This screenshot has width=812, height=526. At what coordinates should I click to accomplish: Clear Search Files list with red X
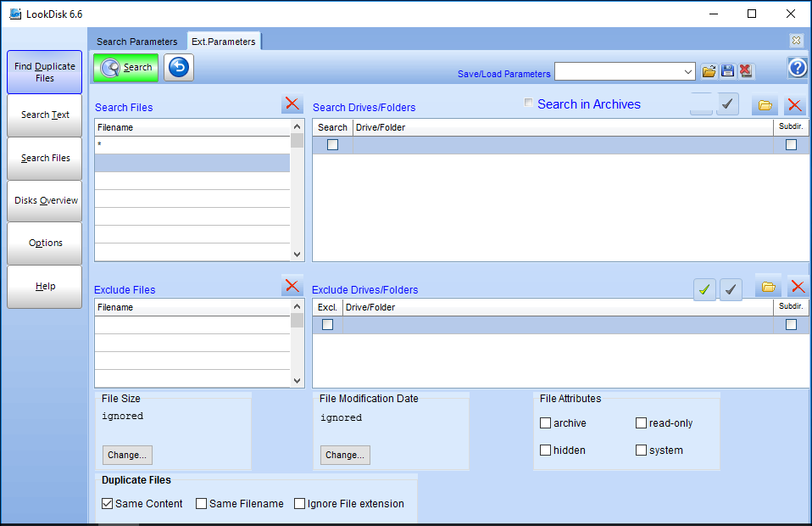click(292, 104)
